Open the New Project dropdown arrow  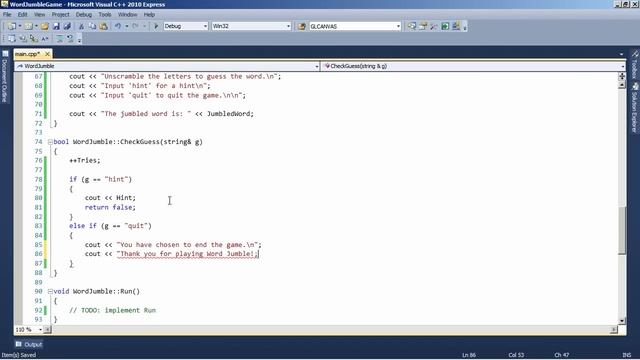coord(20,26)
